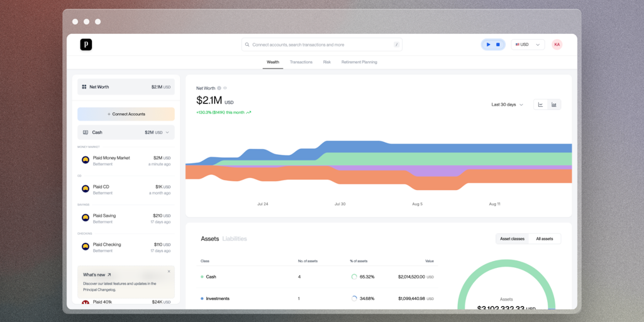The width and height of the screenshot is (644, 322).
Task: Click the Cash wallet icon
Action: point(86,133)
